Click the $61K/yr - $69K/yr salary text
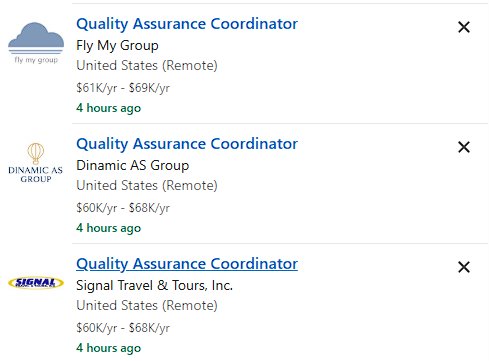 pos(123,88)
